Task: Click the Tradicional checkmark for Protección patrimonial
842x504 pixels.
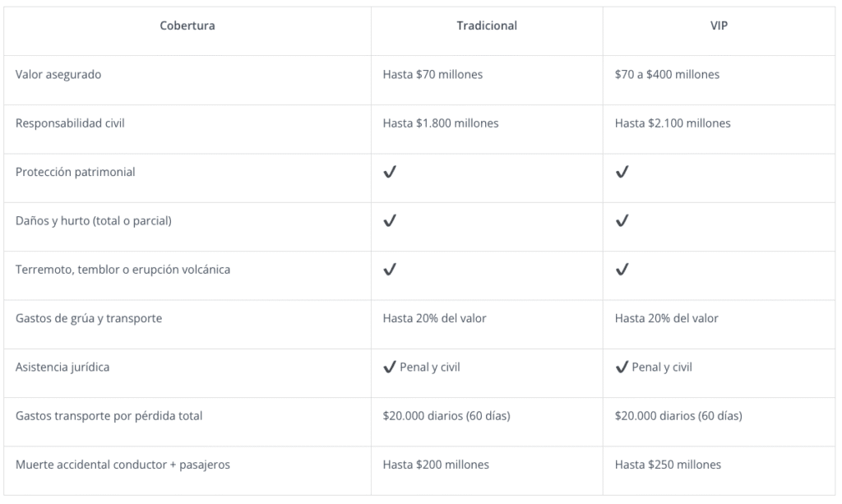Action: (x=389, y=172)
